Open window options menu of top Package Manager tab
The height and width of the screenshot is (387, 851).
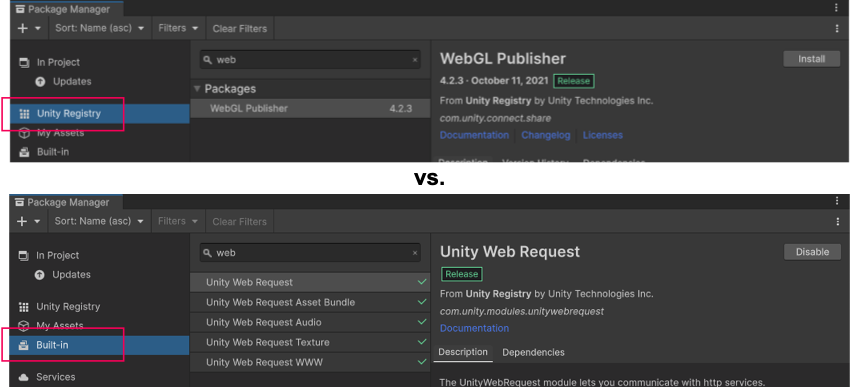click(x=837, y=8)
